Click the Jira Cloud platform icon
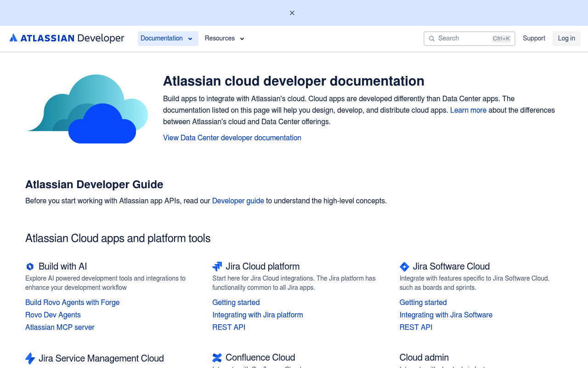Image resolution: width=588 pixels, height=368 pixels. (x=217, y=266)
